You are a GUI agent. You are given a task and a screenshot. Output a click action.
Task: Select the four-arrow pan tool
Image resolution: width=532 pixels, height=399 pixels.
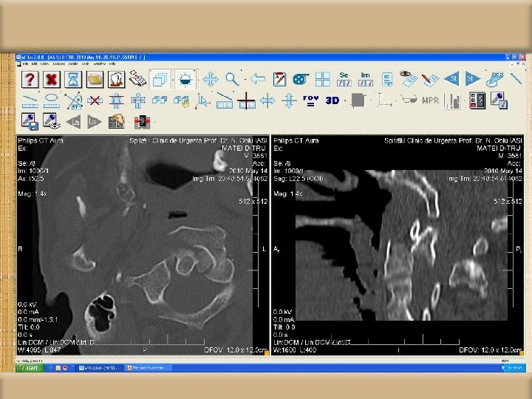[211, 80]
